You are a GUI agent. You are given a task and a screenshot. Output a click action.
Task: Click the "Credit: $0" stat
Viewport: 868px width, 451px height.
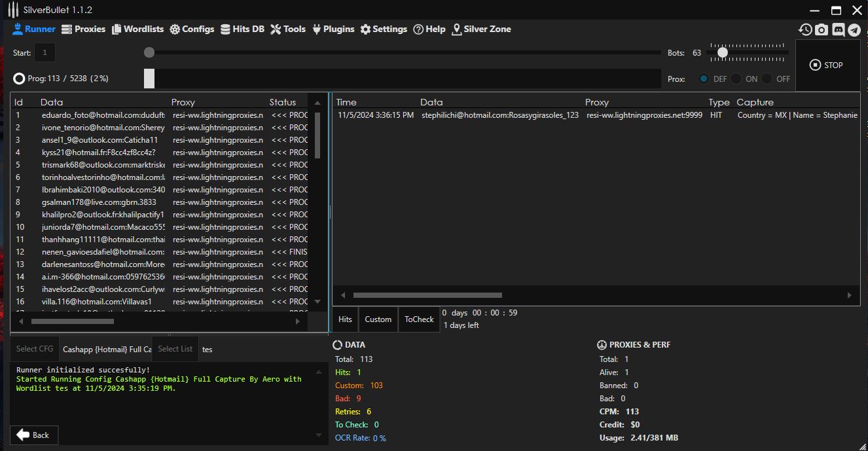[x=619, y=425]
